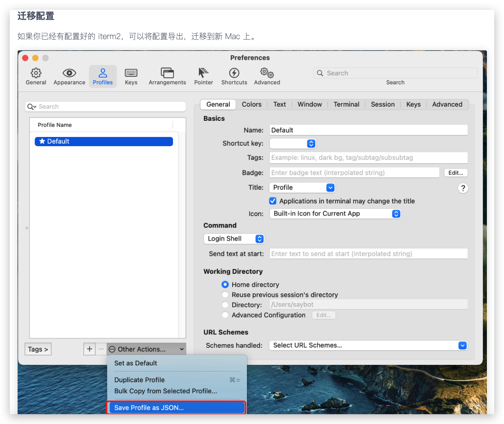Switch to the Session tab
504x424 pixels.
382,105
